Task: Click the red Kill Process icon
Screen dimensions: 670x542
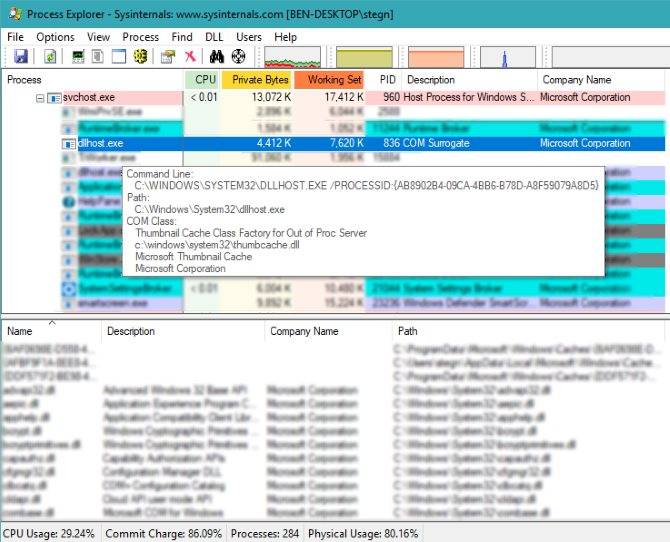Action: (x=190, y=56)
